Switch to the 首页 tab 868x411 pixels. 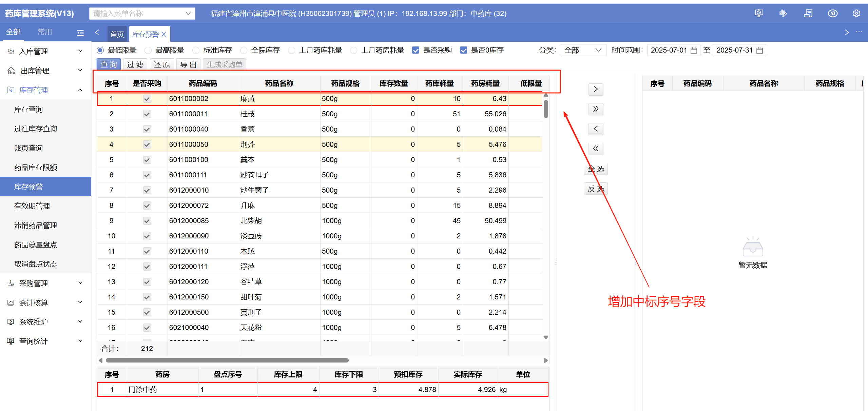coord(117,34)
